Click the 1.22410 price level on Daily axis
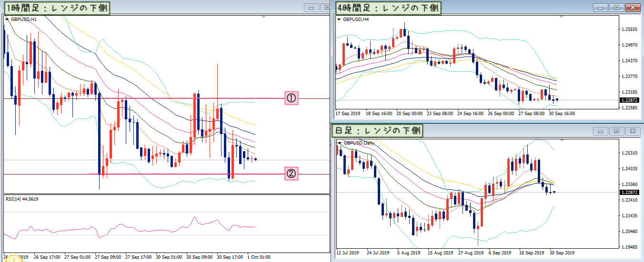 (x=630, y=200)
